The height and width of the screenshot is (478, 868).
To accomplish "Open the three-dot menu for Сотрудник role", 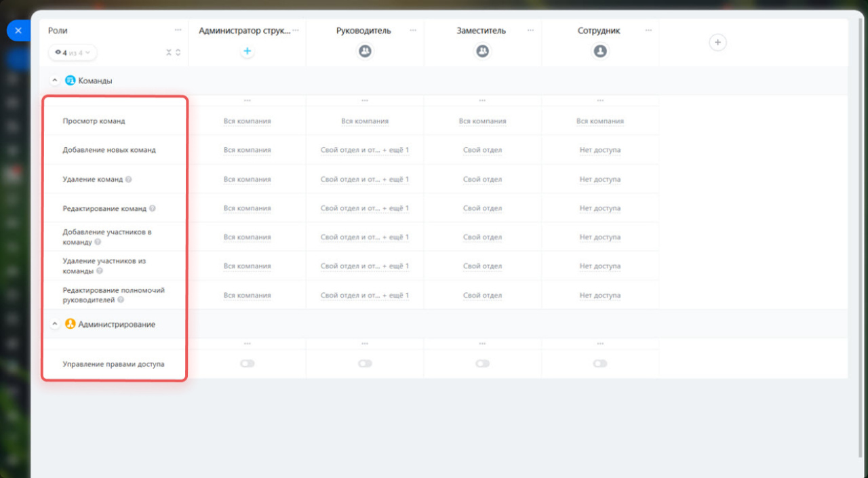I will tap(648, 31).
